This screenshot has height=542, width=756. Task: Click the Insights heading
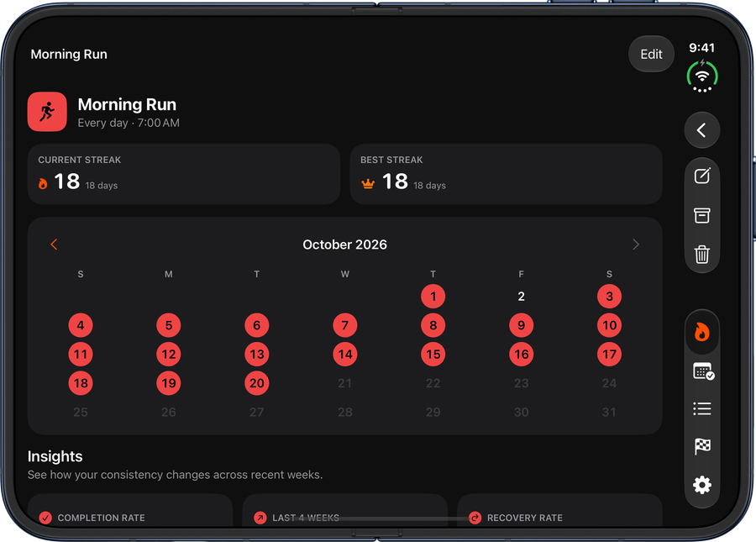click(x=55, y=456)
